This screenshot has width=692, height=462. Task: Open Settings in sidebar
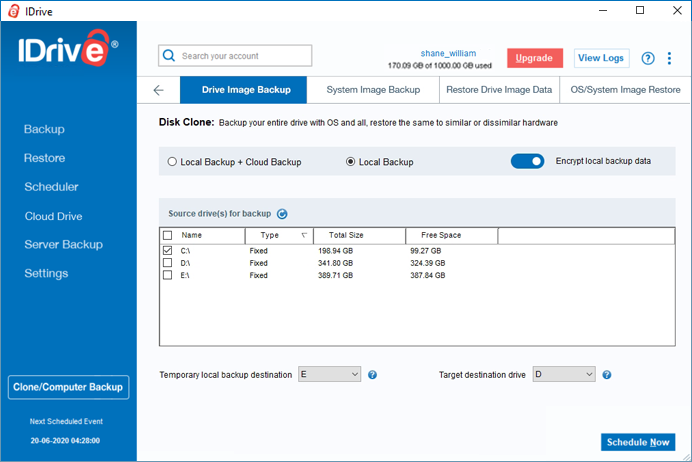(x=46, y=274)
